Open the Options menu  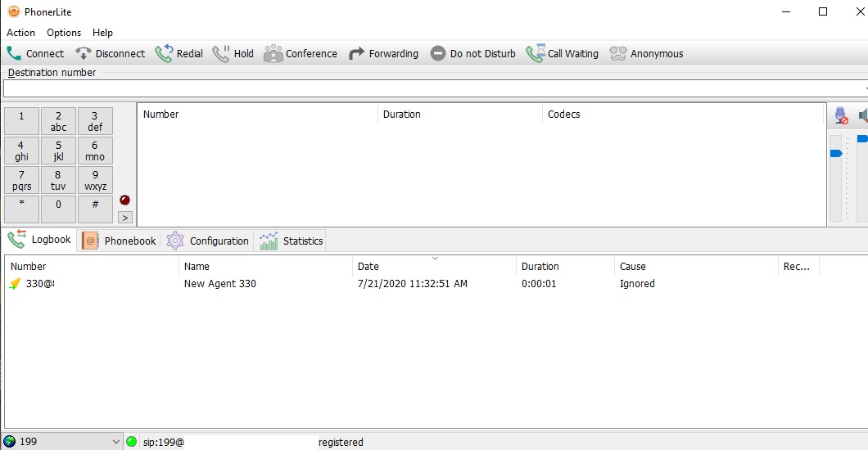[x=64, y=33]
